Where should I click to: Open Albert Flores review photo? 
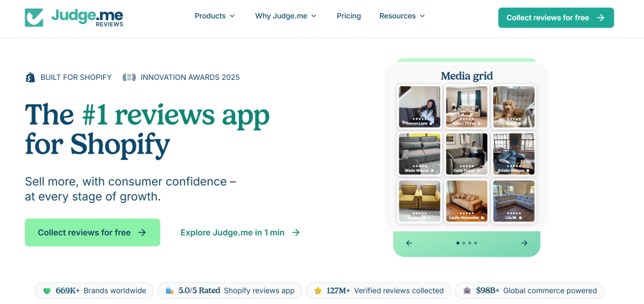click(467, 107)
